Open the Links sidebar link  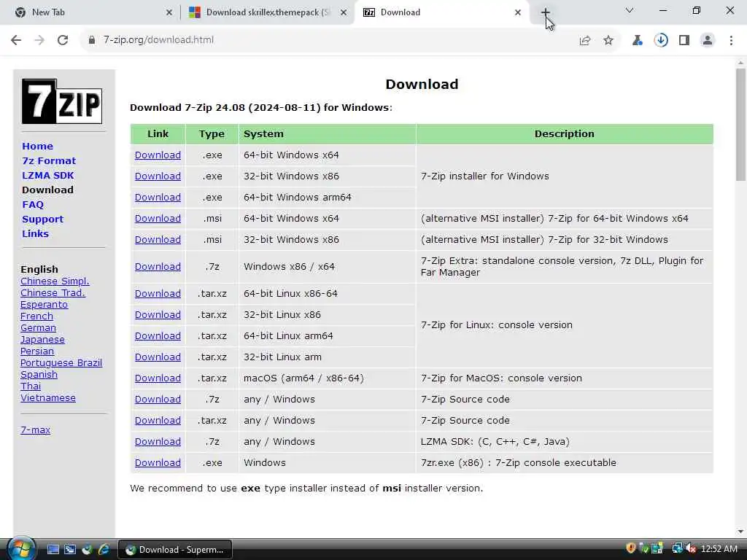(35, 234)
